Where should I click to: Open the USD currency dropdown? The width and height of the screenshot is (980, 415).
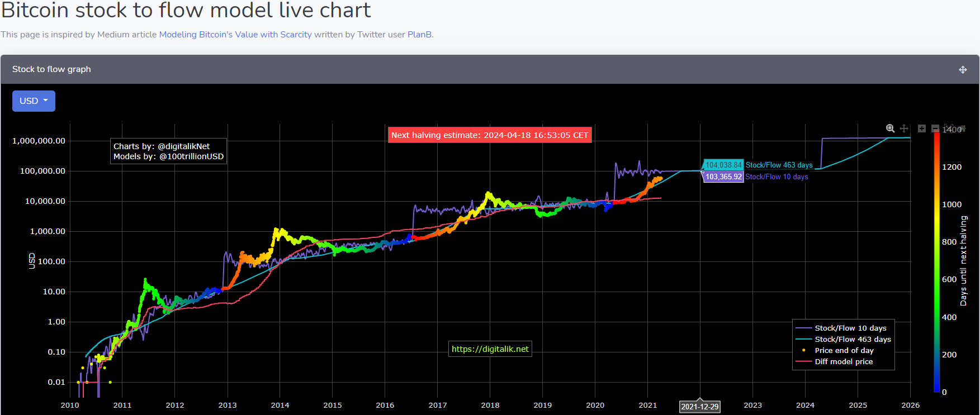34,101
